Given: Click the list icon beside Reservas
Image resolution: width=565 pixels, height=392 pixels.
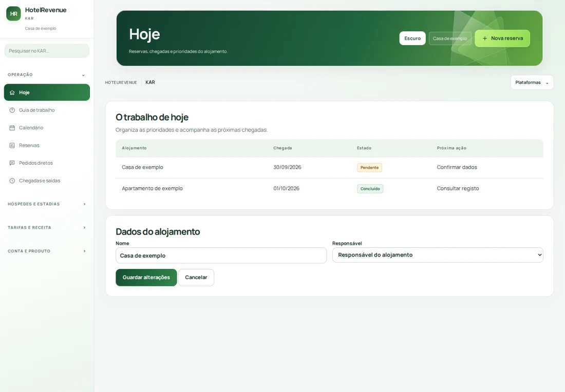Looking at the screenshot, I should (12, 145).
